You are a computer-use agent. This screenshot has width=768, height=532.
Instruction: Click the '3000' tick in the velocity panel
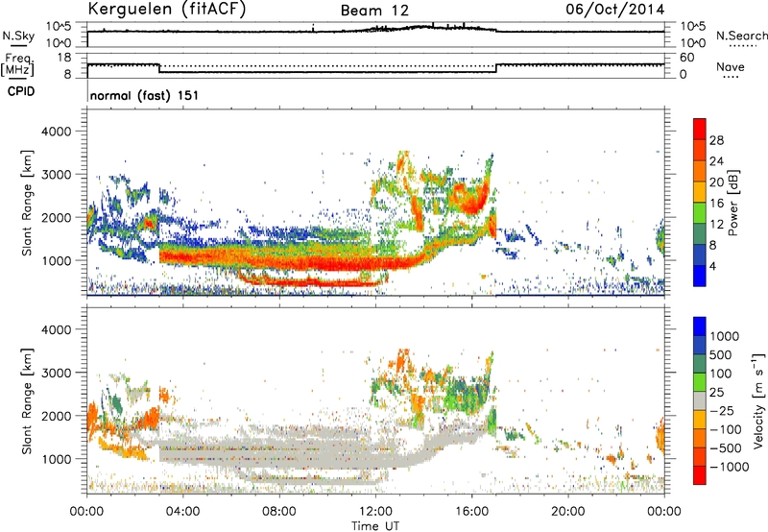pos(56,373)
